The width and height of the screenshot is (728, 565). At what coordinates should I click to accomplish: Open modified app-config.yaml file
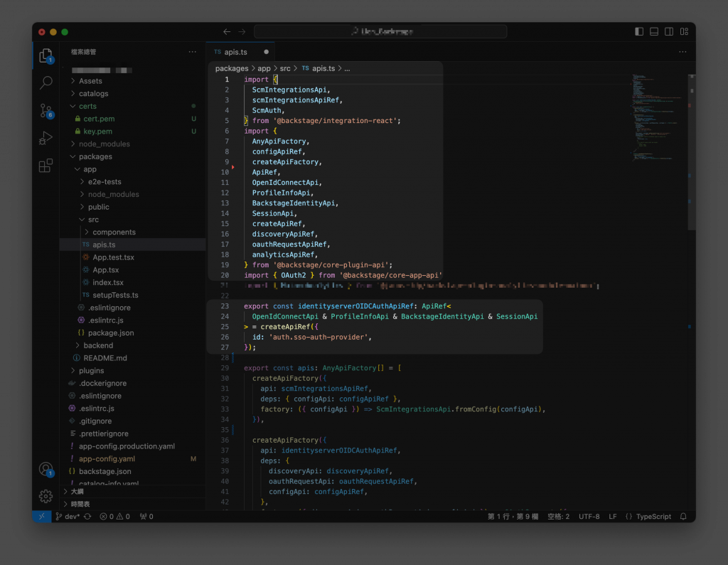pyautogui.click(x=133, y=458)
